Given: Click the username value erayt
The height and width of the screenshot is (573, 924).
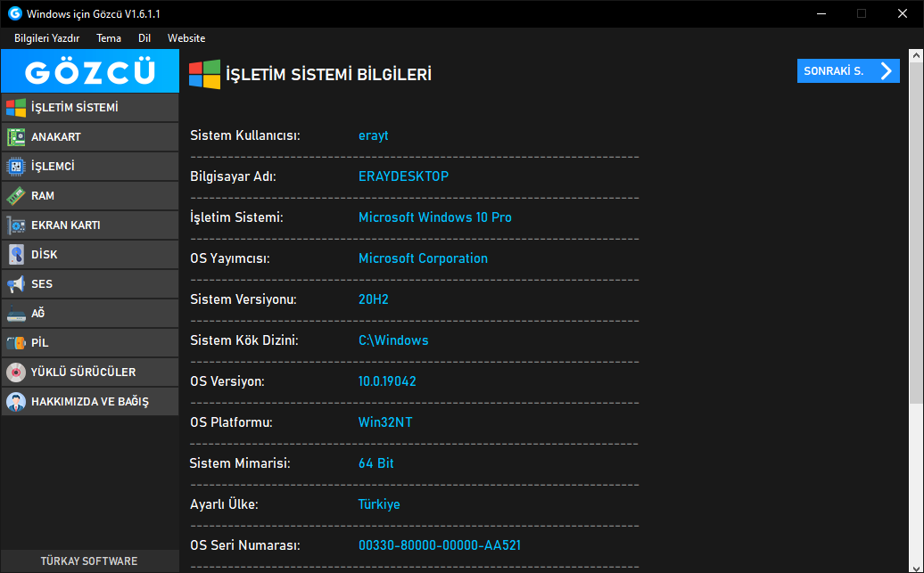Looking at the screenshot, I should 373,135.
